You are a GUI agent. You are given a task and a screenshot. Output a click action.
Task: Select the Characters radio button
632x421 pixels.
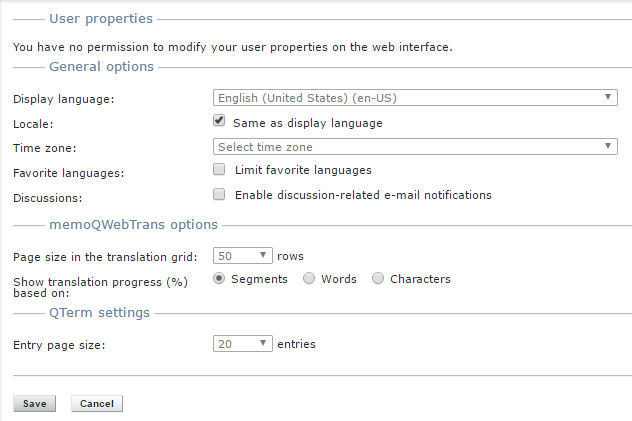pyautogui.click(x=378, y=279)
